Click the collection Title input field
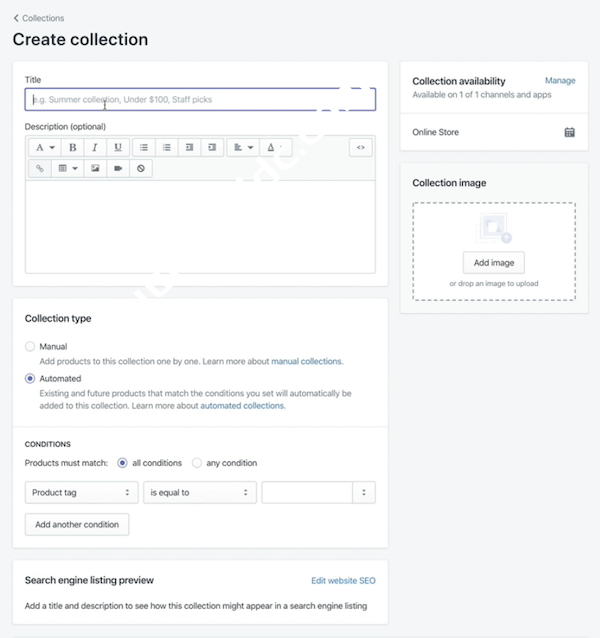This screenshot has width=600, height=638. tap(200, 100)
